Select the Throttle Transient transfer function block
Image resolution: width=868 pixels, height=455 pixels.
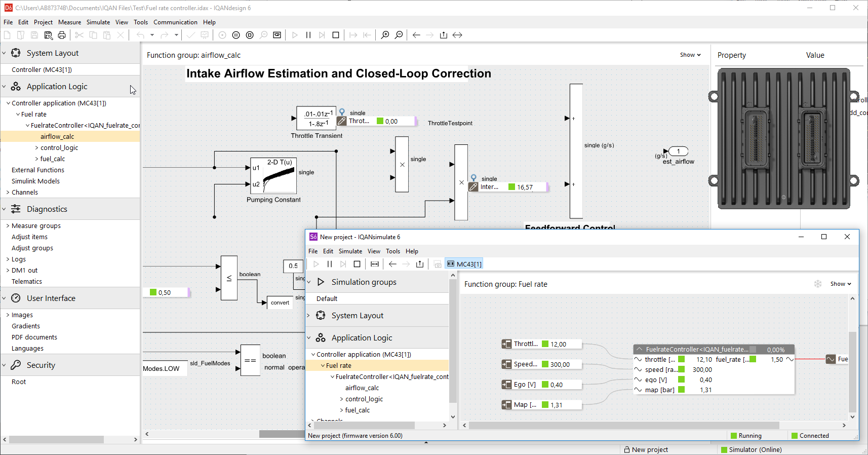click(x=317, y=118)
